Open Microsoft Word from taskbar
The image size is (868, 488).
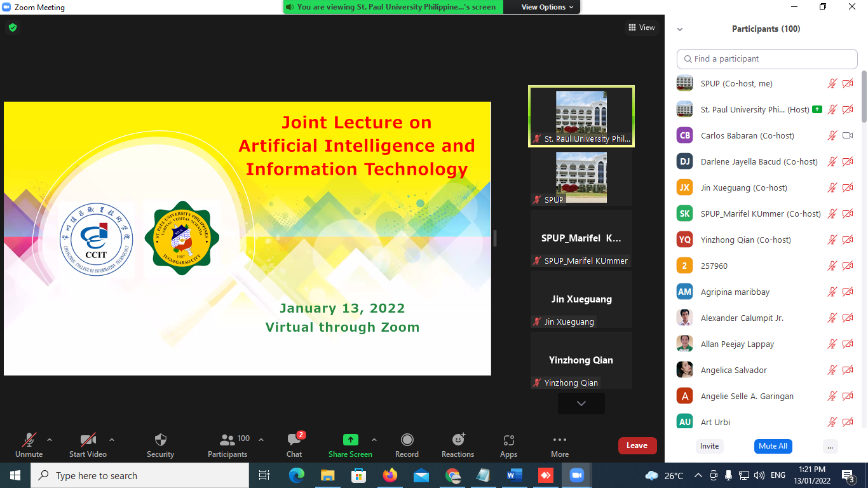[515, 475]
